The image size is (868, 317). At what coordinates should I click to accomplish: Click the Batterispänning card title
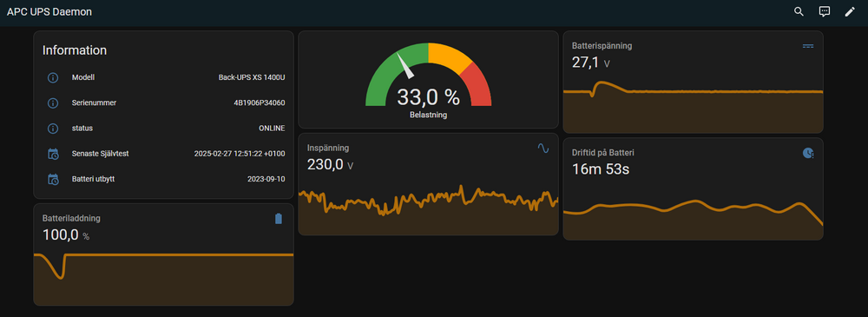point(602,46)
